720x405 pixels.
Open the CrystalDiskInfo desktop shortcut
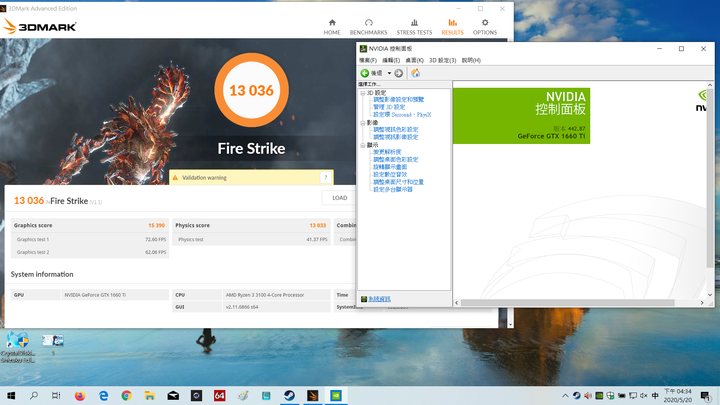[x=17, y=347]
